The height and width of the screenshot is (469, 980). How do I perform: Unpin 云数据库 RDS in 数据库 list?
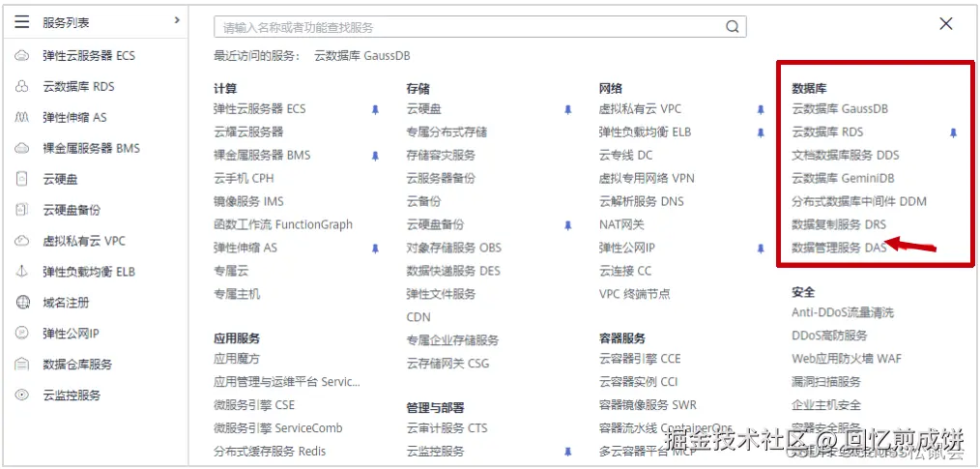(x=953, y=132)
